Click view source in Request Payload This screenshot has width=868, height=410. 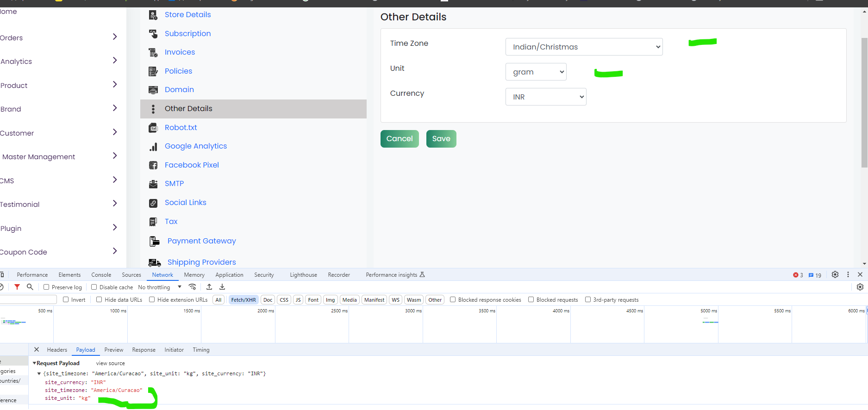pos(111,363)
